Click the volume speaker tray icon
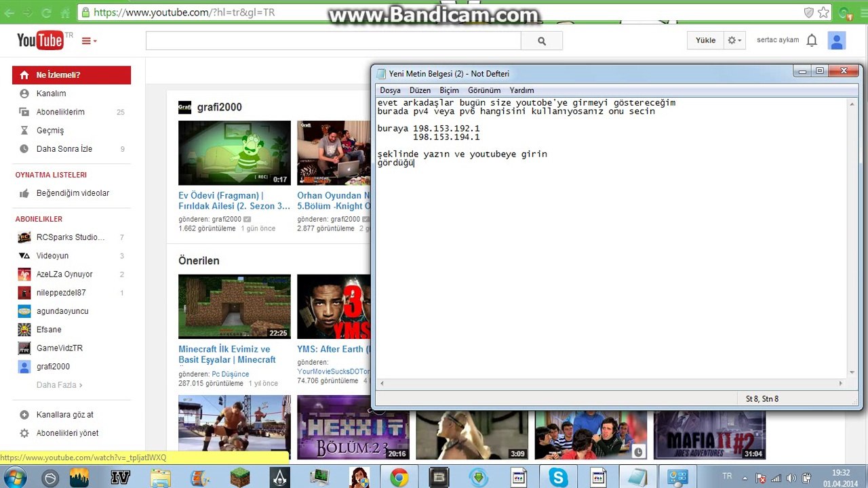The image size is (868, 488). (x=791, y=478)
